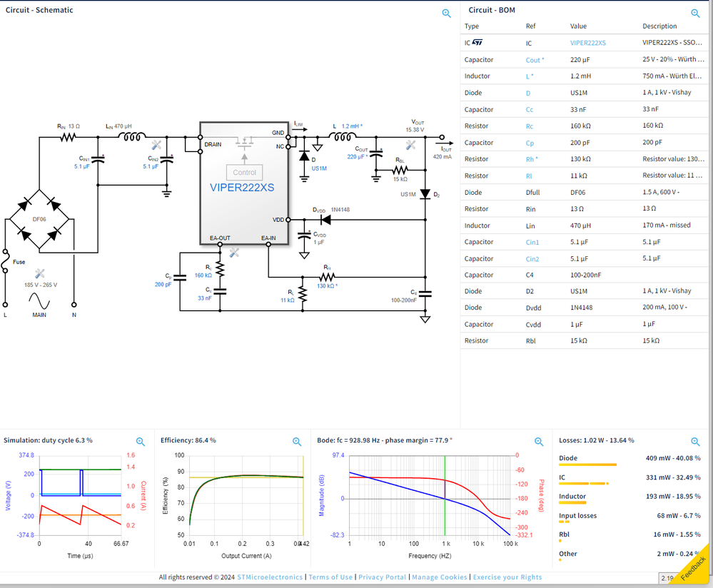This screenshot has width=713, height=588.
Task: Click the Value column header
Action: pyautogui.click(x=578, y=26)
